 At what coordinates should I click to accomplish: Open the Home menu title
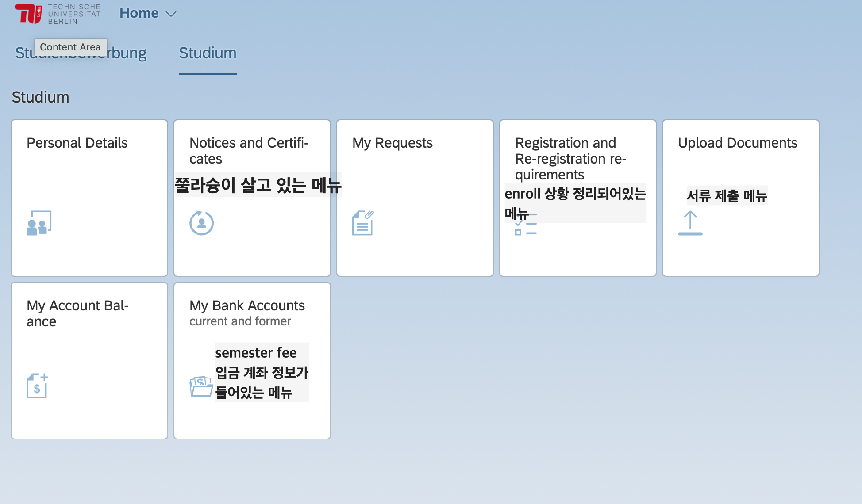click(139, 13)
